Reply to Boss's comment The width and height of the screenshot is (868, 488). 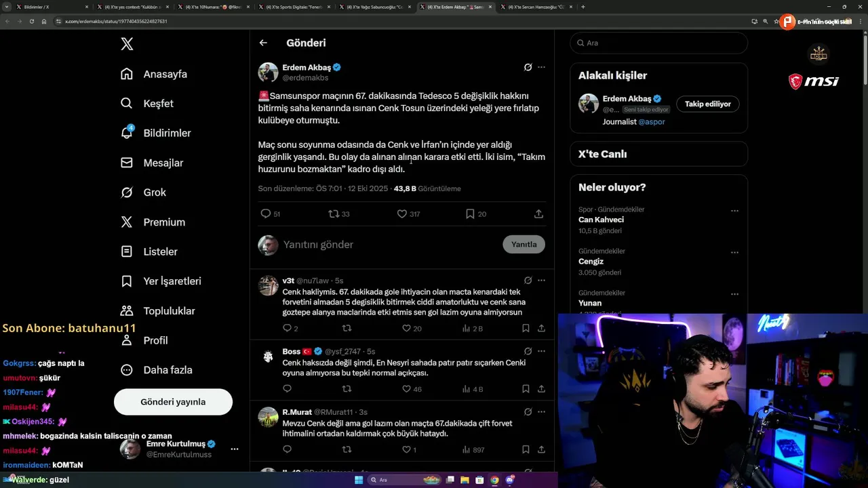click(287, 389)
